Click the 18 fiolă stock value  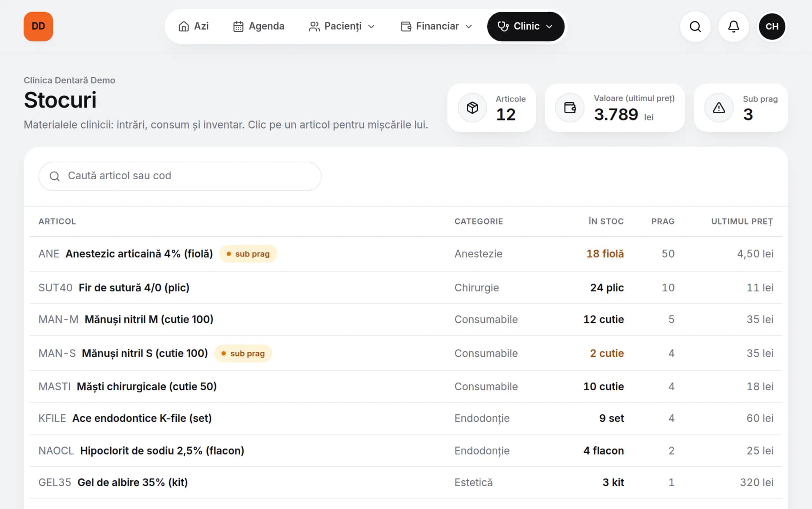coord(605,254)
